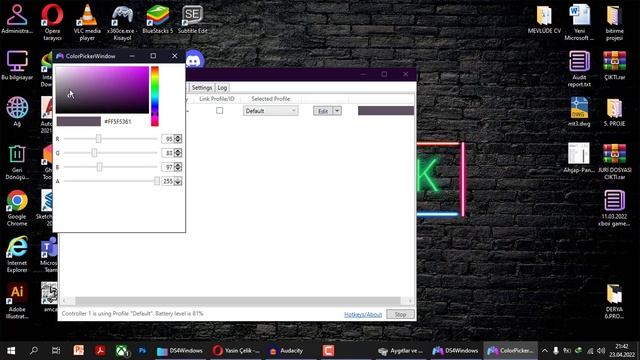
Task: Open VLC media player desktop icon
Action: 87,21
